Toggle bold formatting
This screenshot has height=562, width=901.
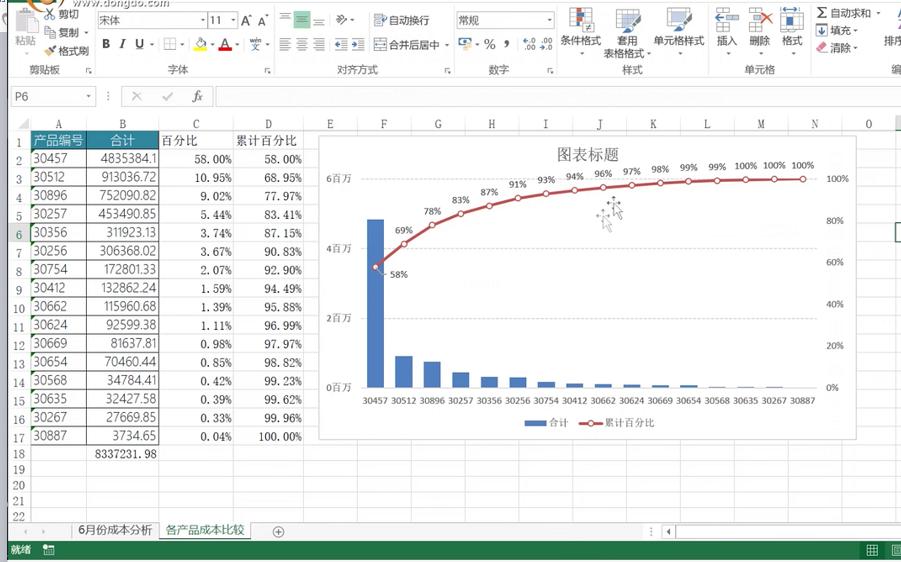click(x=106, y=44)
